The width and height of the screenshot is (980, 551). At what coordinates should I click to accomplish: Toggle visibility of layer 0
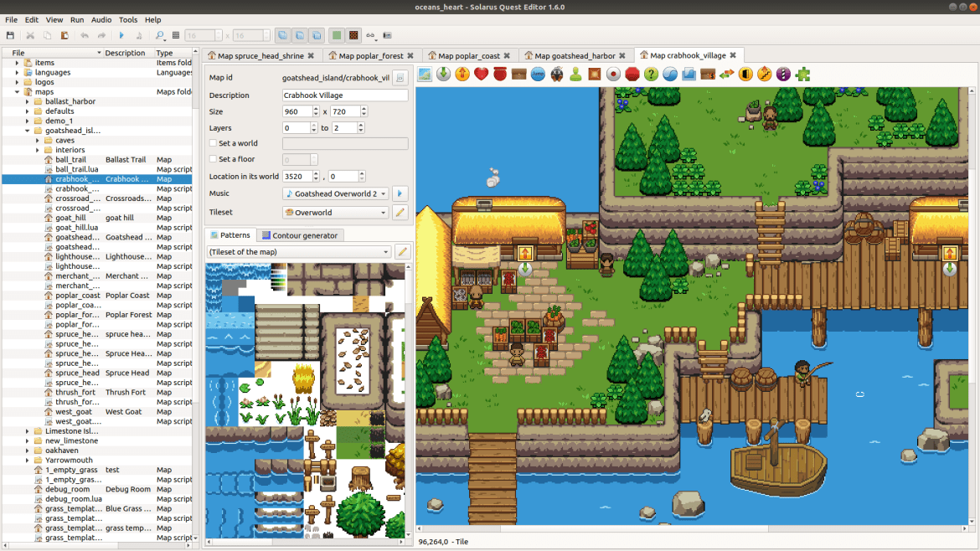click(x=282, y=36)
